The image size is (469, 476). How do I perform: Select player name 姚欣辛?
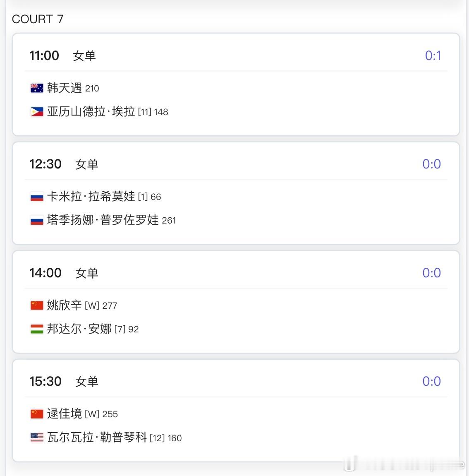[65, 305]
